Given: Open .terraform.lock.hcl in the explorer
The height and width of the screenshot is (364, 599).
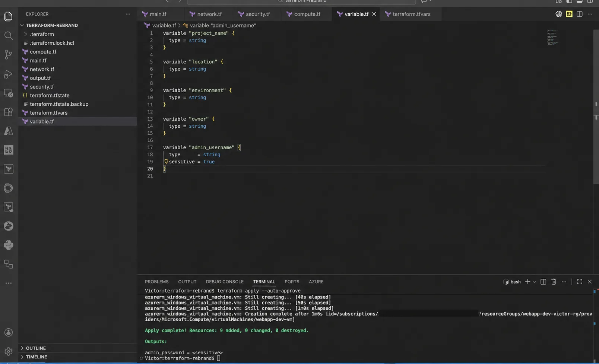Looking at the screenshot, I should [x=78, y=43].
